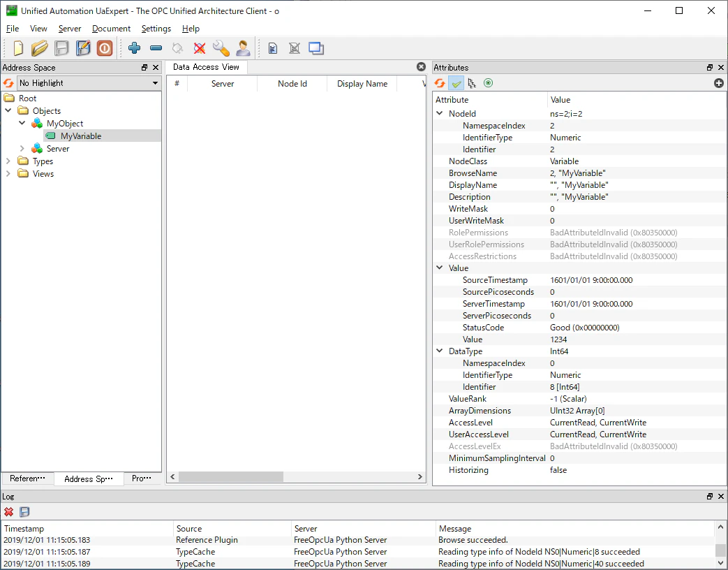This screenshot has width=728, height=570.
Task: Click the Save As pencil-and-disk toolbar icon
Action: [83, 47]
